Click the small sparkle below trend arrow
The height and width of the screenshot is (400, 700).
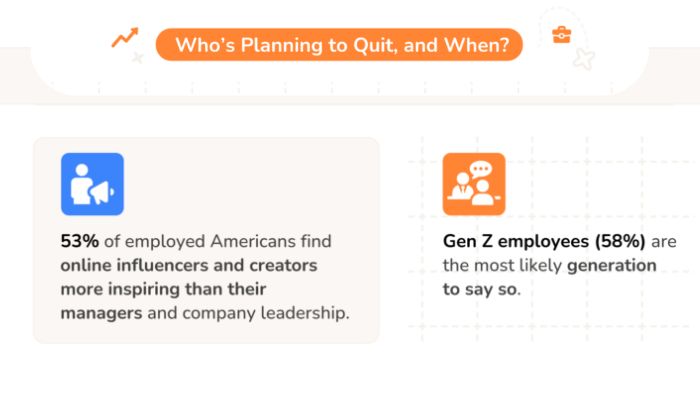click(x=137, y=58)
